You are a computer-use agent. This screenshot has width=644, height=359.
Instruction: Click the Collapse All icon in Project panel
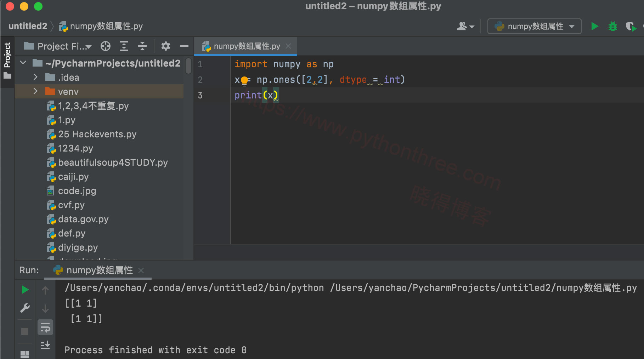click(x=142, y=46)
